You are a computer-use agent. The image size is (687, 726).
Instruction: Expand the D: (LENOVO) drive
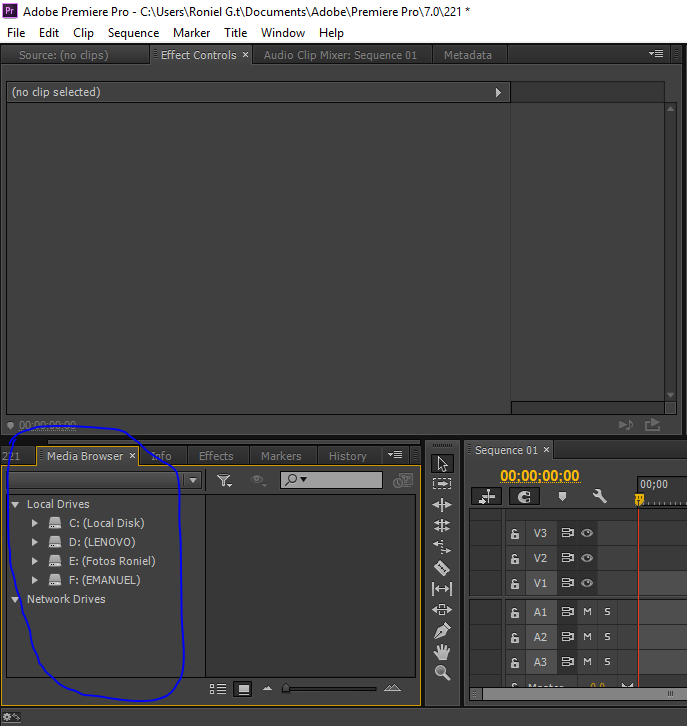point(34,542)
